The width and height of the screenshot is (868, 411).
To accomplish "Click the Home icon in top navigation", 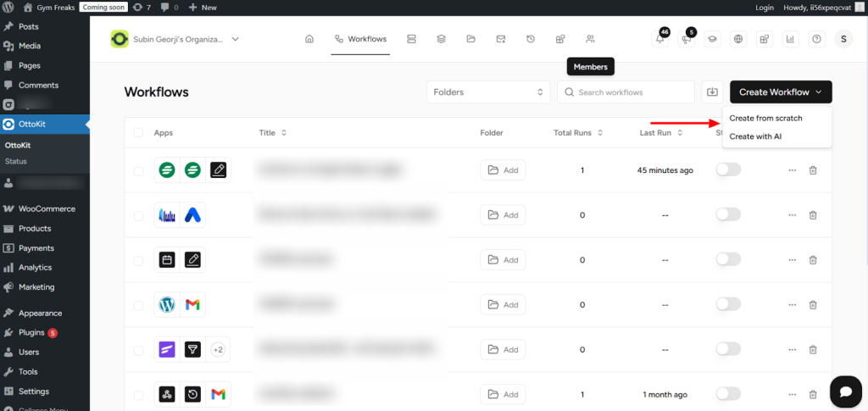I will [309, 39].
